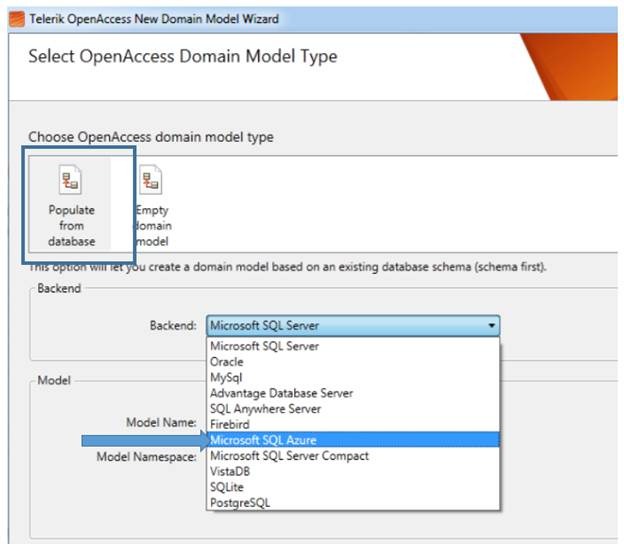Image resolution: width=624 pixels, height=544 pixels.
Task: Pick Microsoft SQL Server Compact option
Action: point(289,456)
